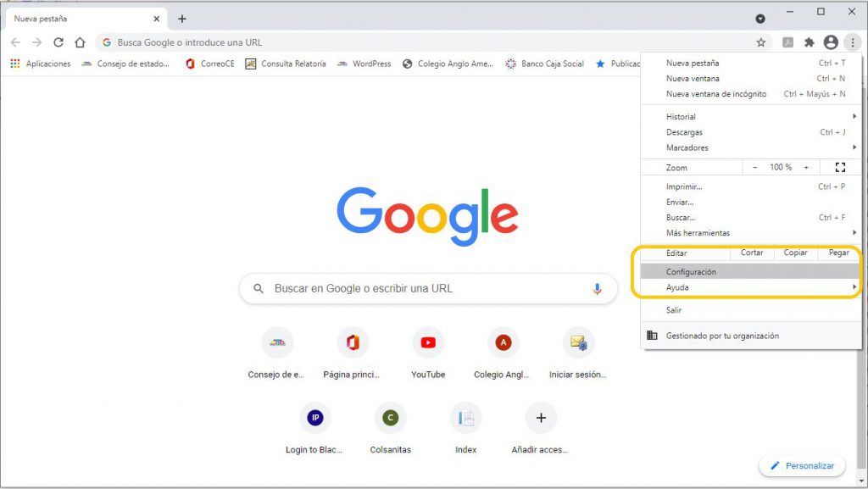Focus the Buscar en Google search field
868x489 pixels.
coord(428,289)
